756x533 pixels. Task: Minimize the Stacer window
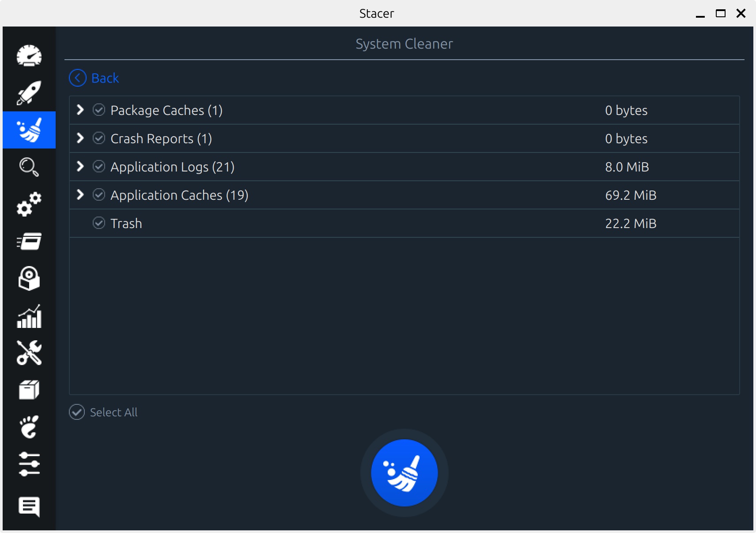[700, 16]
